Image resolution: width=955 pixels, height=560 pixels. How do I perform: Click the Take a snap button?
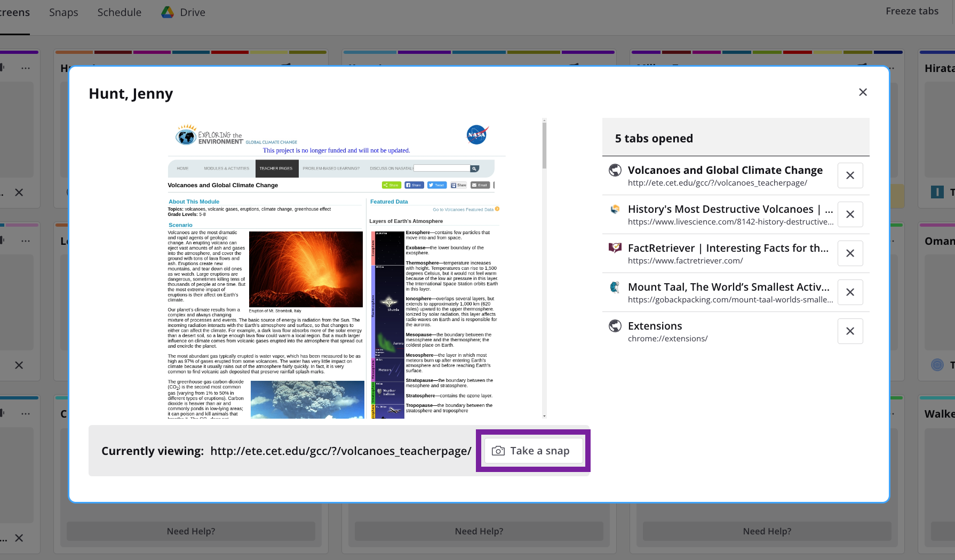click(x=532, y=451)
